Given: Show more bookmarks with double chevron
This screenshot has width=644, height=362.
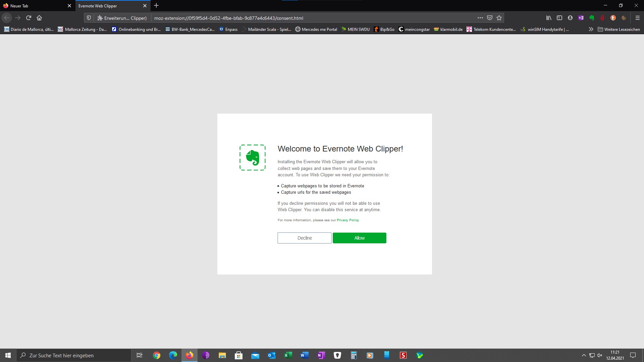Looking at the screenshot, I should (x=591, y=29).
